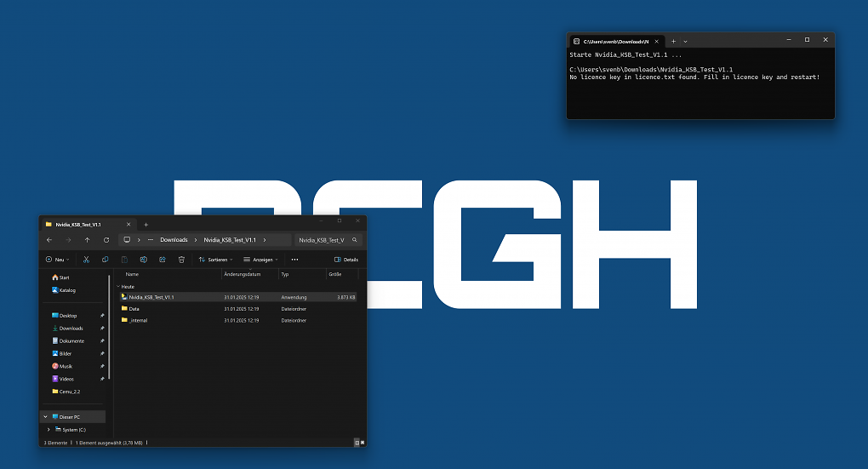
Task: Unpin Downloads using its pin icon
Action: click(102, 329)
